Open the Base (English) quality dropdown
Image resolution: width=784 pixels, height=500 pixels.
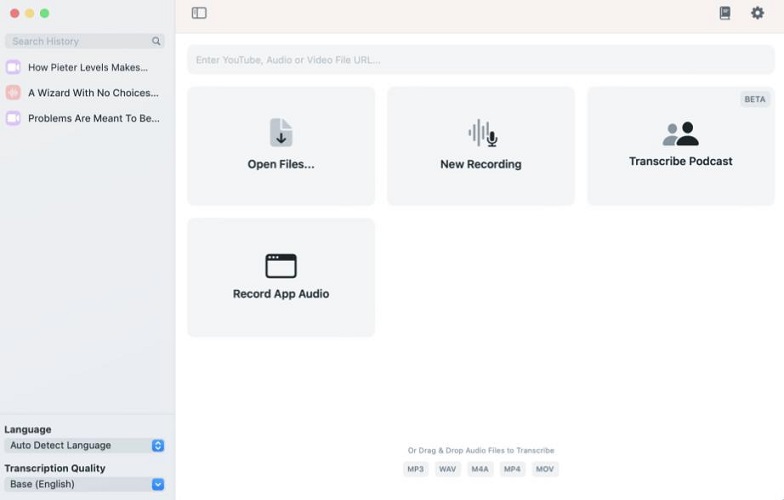click(84, 484)
